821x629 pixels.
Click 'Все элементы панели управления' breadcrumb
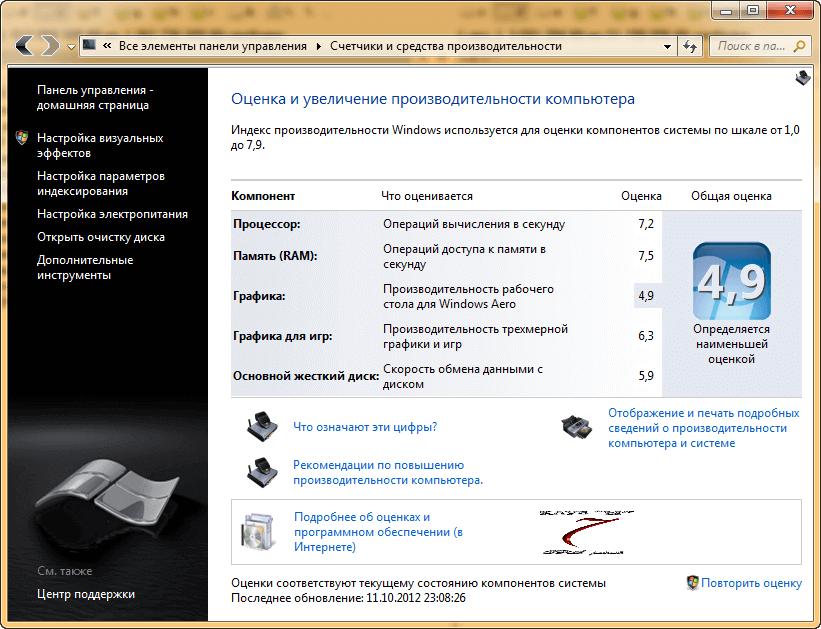(x=213, y=46)
